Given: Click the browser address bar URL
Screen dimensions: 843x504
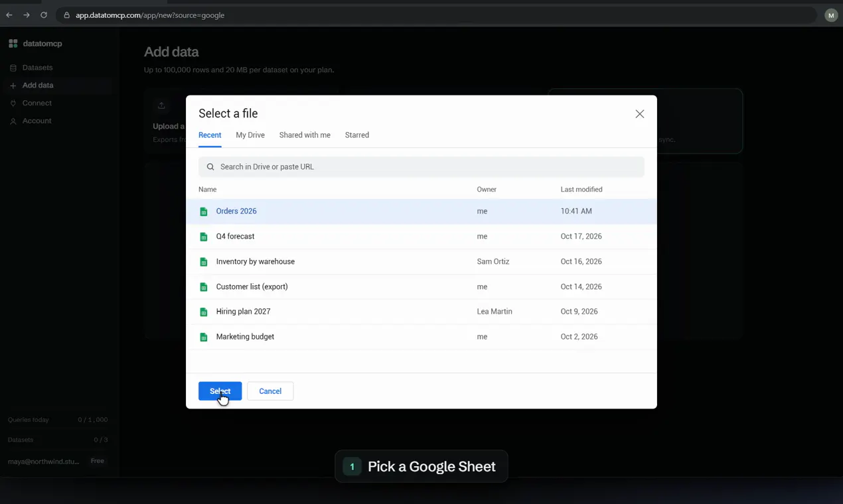Looking at the screenshot, I should click(x=150, y=15).
